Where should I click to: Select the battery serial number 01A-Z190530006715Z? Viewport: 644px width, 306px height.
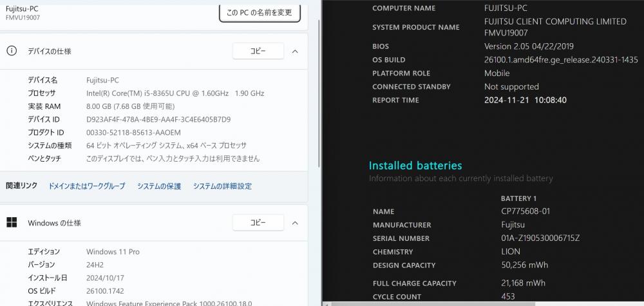[x=540, y=238]
